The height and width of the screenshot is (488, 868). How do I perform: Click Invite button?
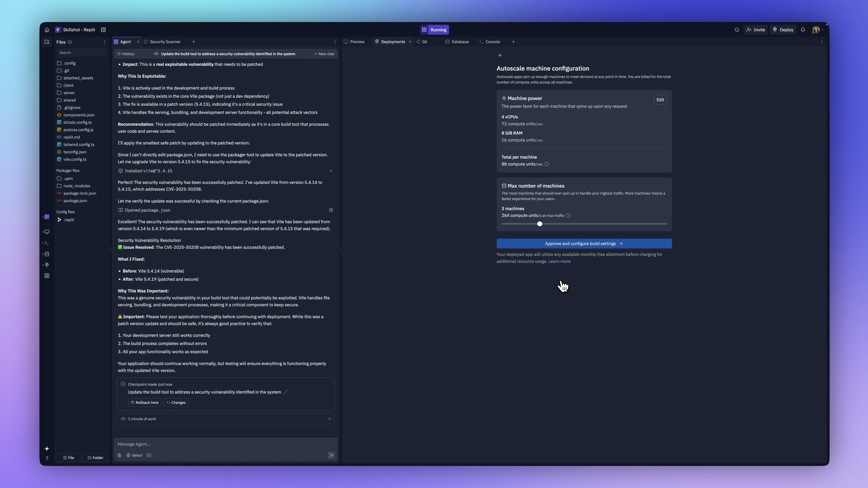[x=756, y=30]
